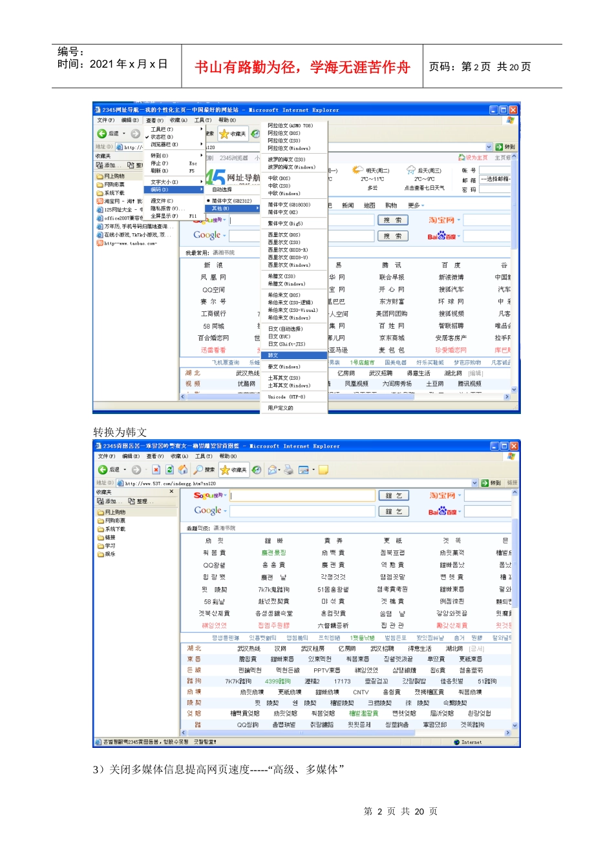Click Edit page icon in lower IE toolbar
The image size is (614, 868).
(x=303, y=470)
